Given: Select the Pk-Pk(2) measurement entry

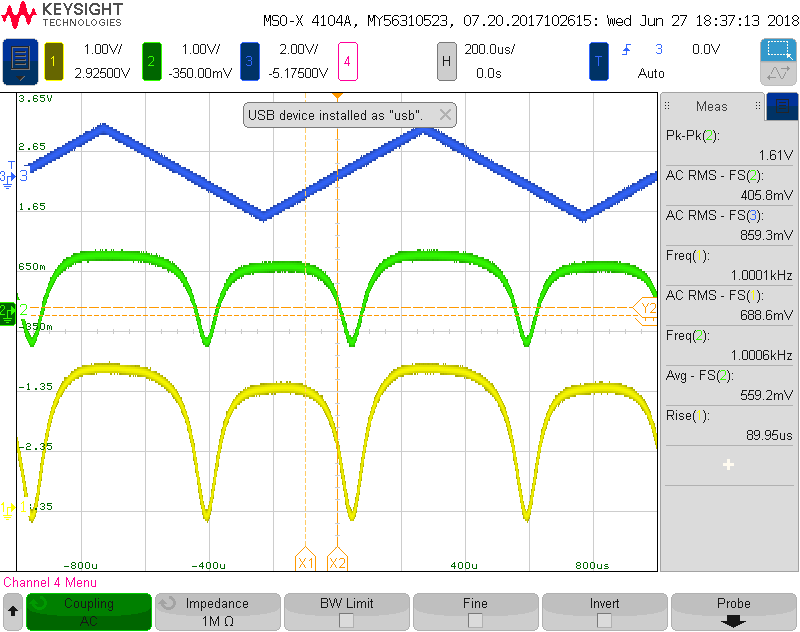Looking at the screenshot, I should [x=729, y=145].
